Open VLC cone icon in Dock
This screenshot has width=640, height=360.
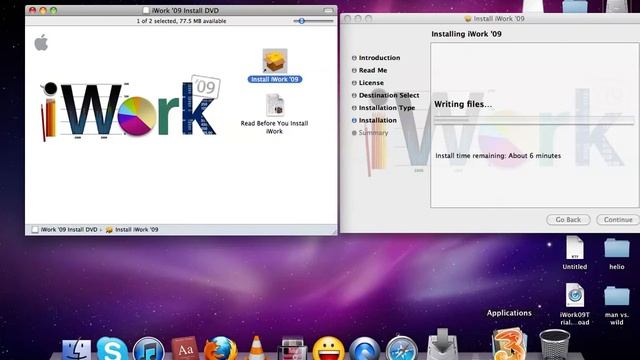click(x=257, y=348)
